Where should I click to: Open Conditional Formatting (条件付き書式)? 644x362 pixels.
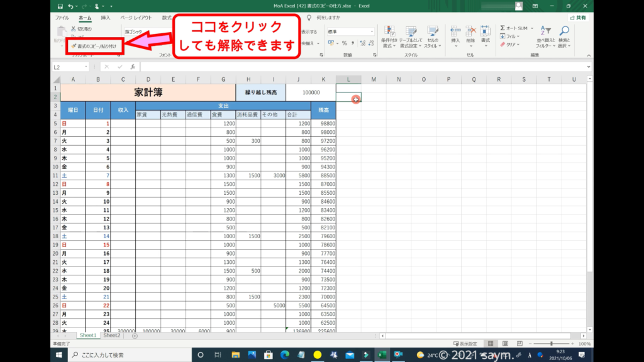click(x=390, y=36)
